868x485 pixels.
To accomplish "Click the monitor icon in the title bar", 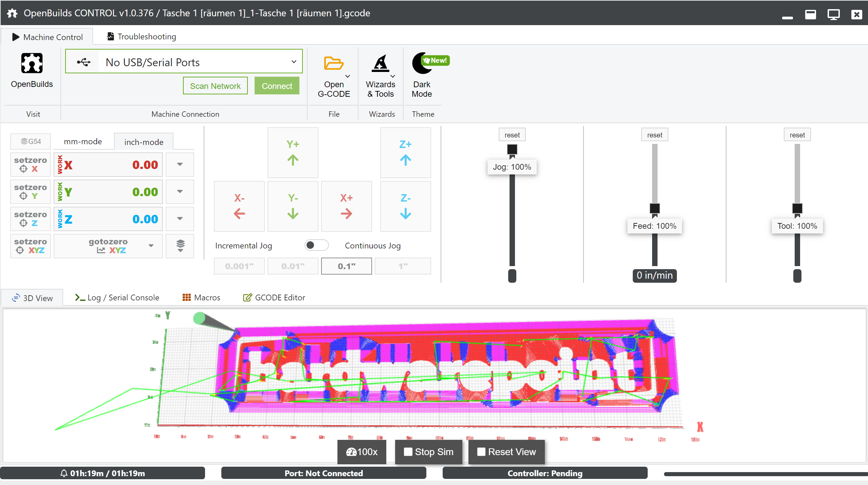I will (x=833, y=15).
